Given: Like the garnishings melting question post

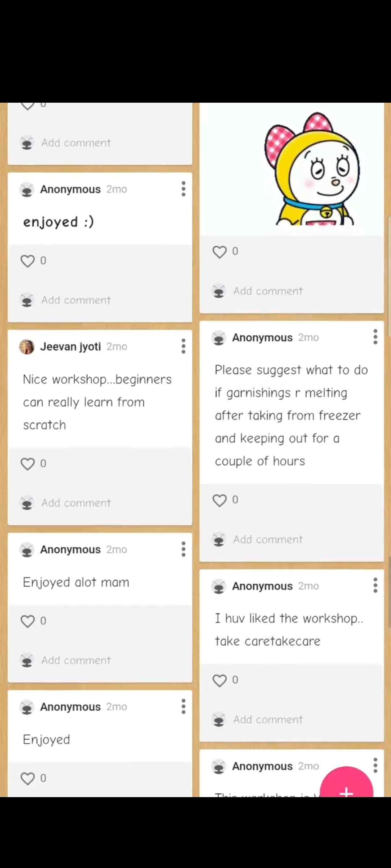Looking at the screenshot, I should (x=219, y=500).
